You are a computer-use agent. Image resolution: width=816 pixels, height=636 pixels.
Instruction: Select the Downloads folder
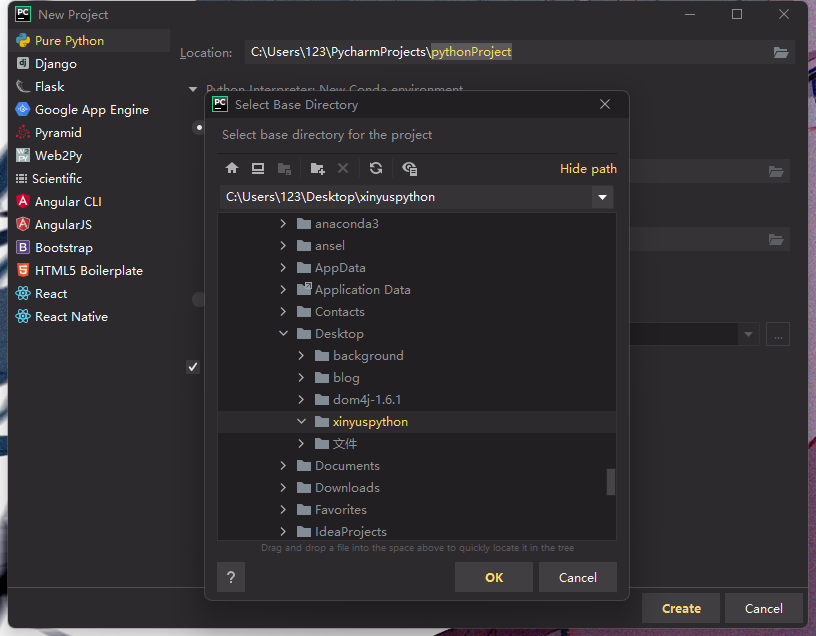(347, 488)
